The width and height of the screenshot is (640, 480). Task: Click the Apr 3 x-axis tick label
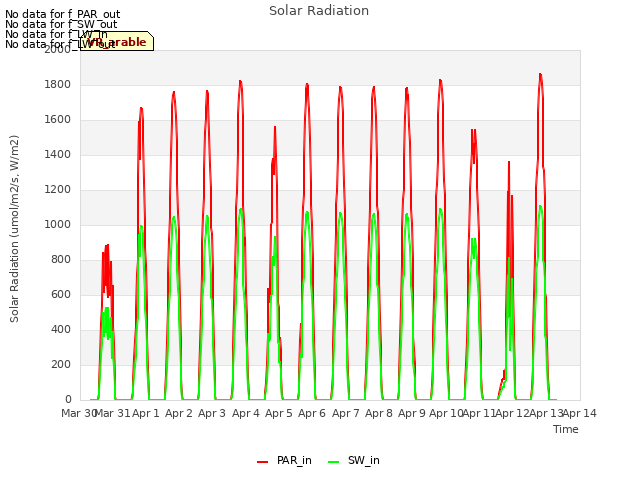click(212, 413)
